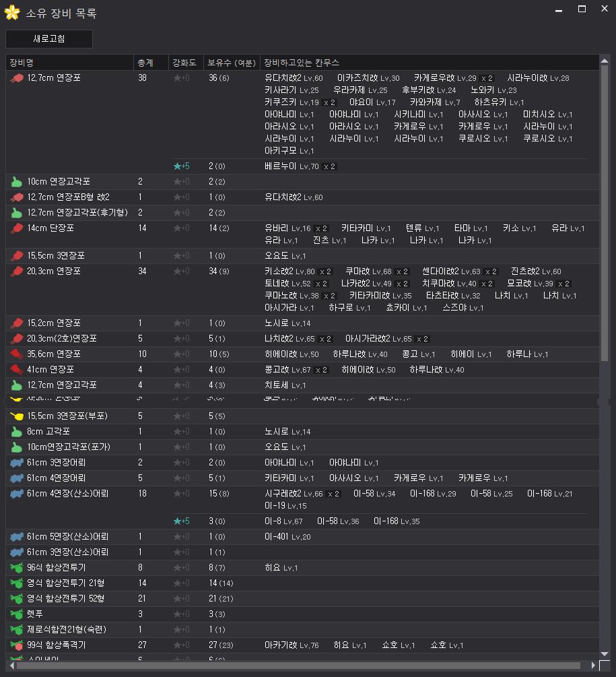
Task: Select the red icon for 14cm 단장포
Action: point(17,228)
